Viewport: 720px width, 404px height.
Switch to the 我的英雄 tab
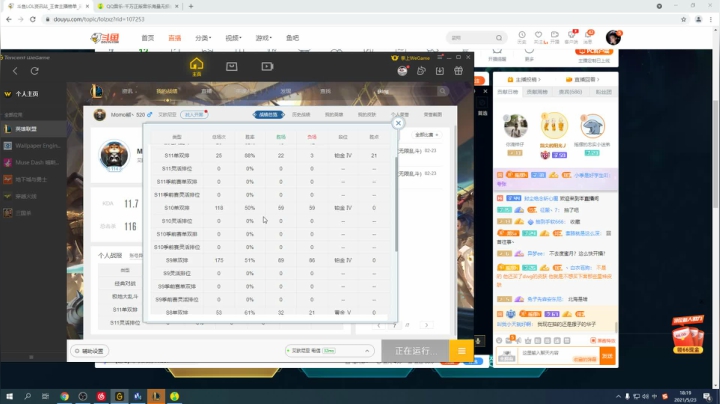point(334,114)
